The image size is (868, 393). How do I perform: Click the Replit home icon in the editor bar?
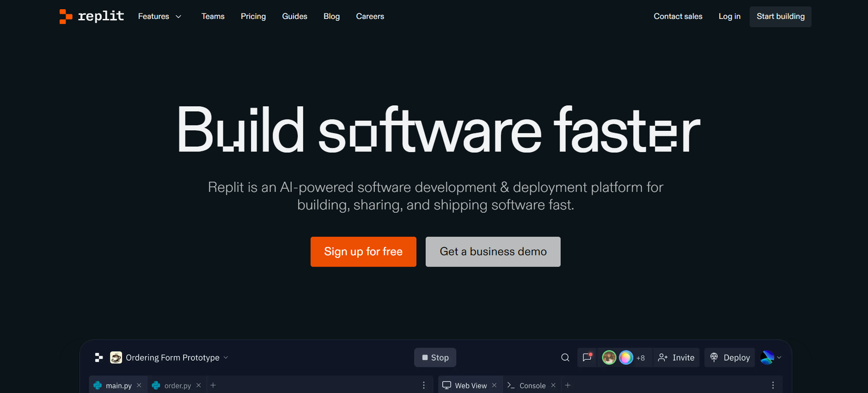pyautogui.click(x=99, y=357)
